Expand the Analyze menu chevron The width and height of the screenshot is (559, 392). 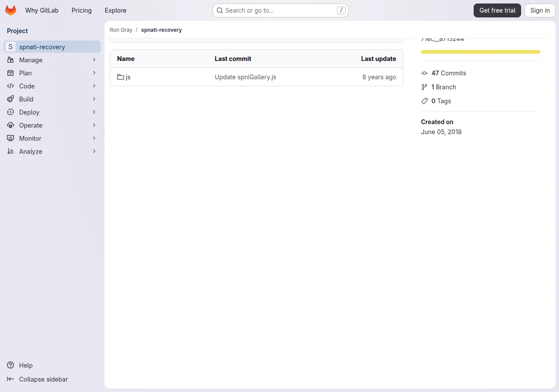[x=94, y=152]
